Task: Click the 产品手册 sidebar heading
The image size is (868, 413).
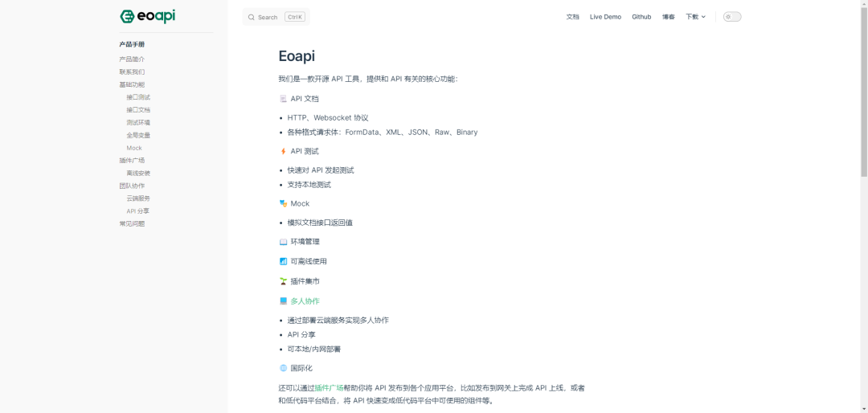Action: 132,44
